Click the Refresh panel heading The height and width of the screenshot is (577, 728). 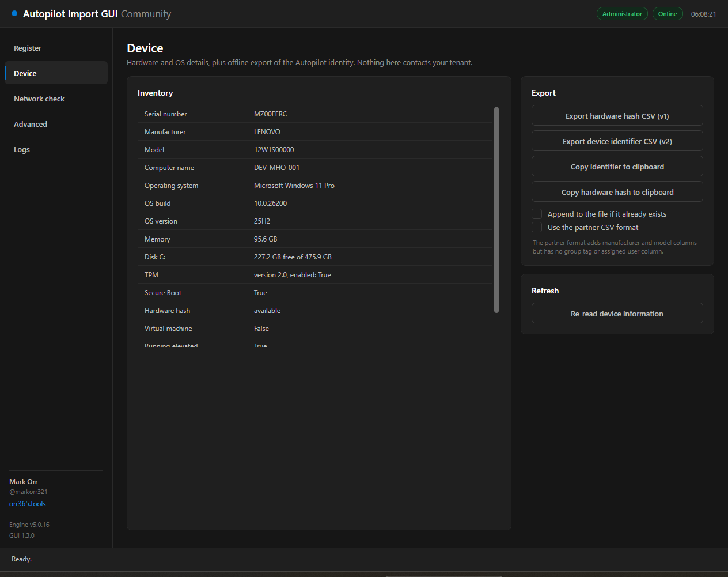(x=545, y=291)
